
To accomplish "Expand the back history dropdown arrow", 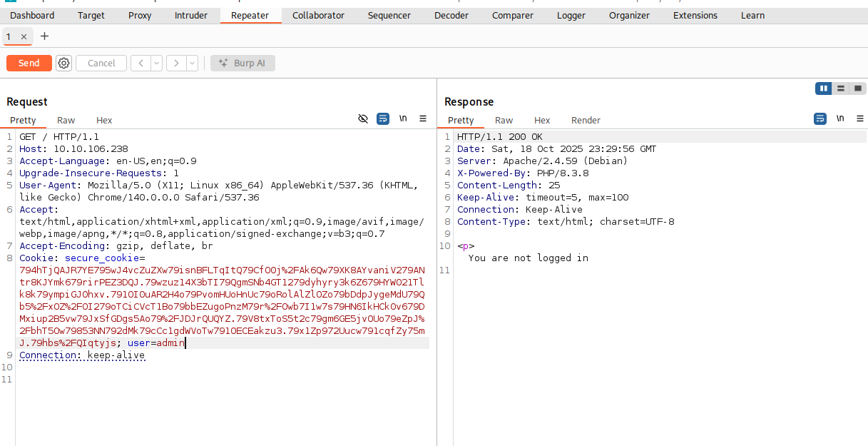I will tap(156, 63).
